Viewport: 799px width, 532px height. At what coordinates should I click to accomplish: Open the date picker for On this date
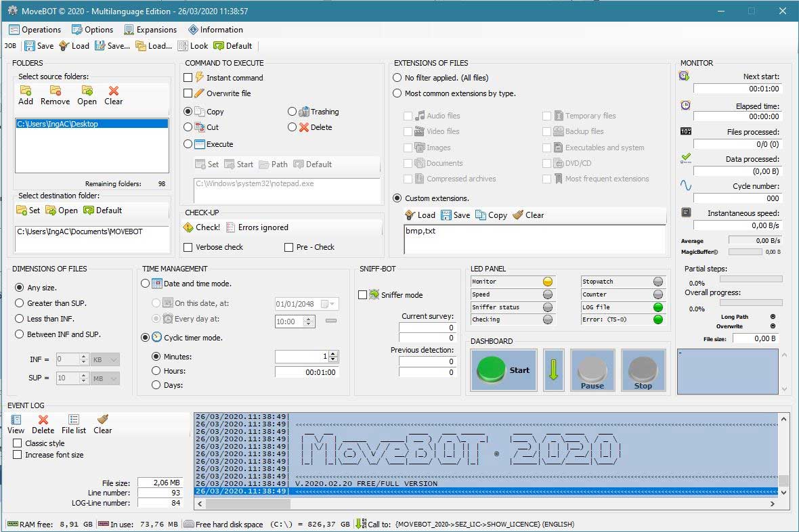[x=332, y=303]
